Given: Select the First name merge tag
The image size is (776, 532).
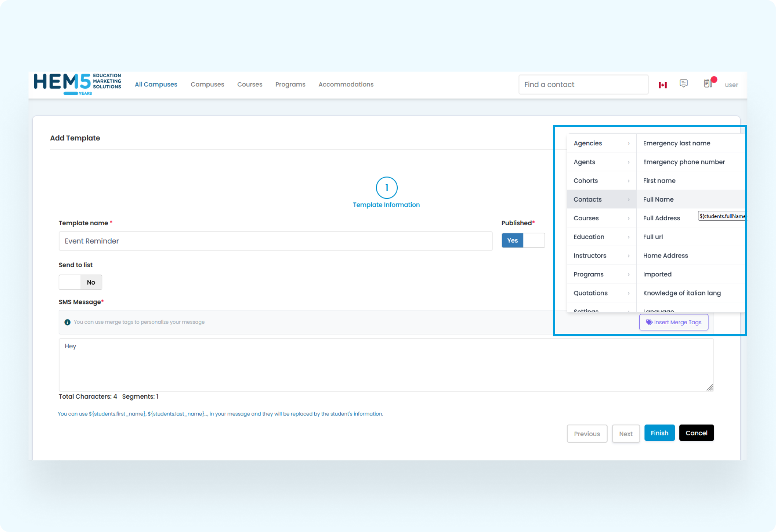Looking at the screenshot, I should click(x=659, y=181).
